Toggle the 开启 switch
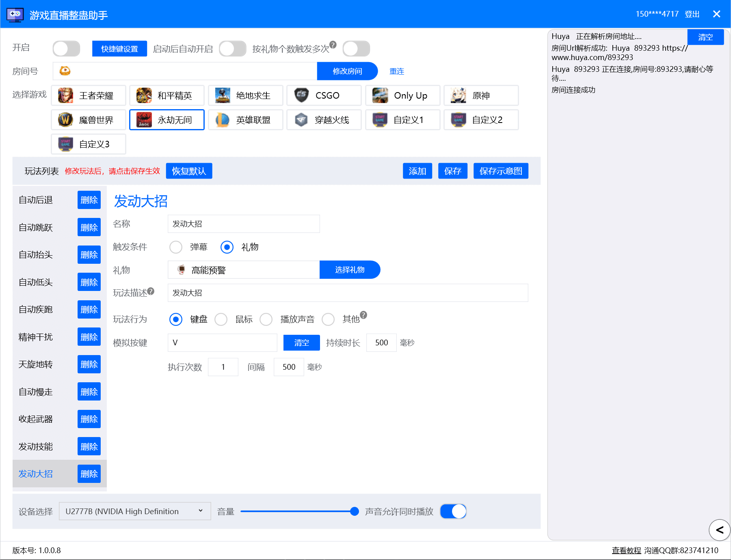731x560 pixels. pyautogui.click(x=67, y=49)
